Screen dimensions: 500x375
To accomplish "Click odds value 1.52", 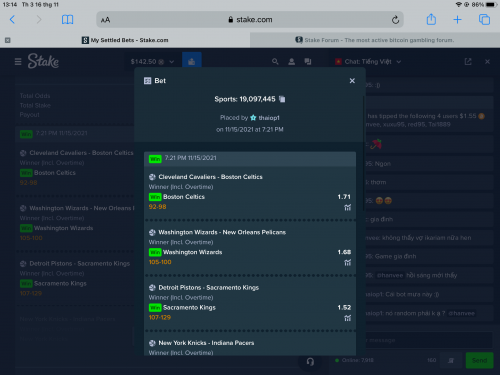I will (x=344, y=308).
